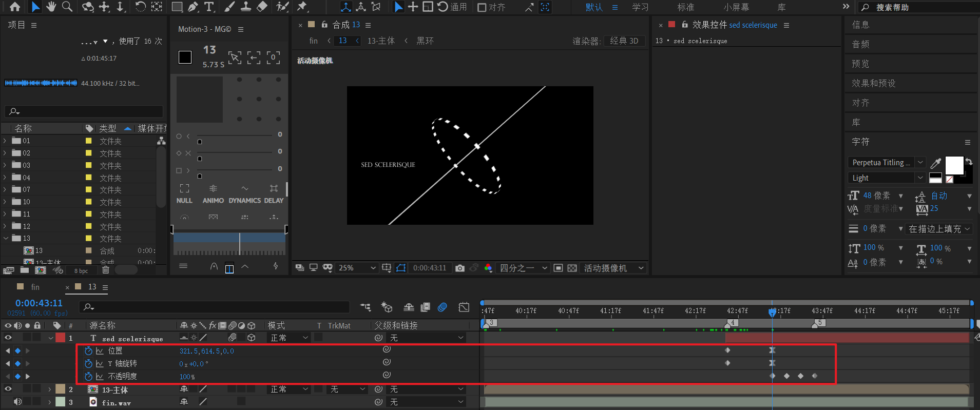Hide sed scelerisque layer visibility
This screenshot has width=980, height=410.
pos(8,338)
